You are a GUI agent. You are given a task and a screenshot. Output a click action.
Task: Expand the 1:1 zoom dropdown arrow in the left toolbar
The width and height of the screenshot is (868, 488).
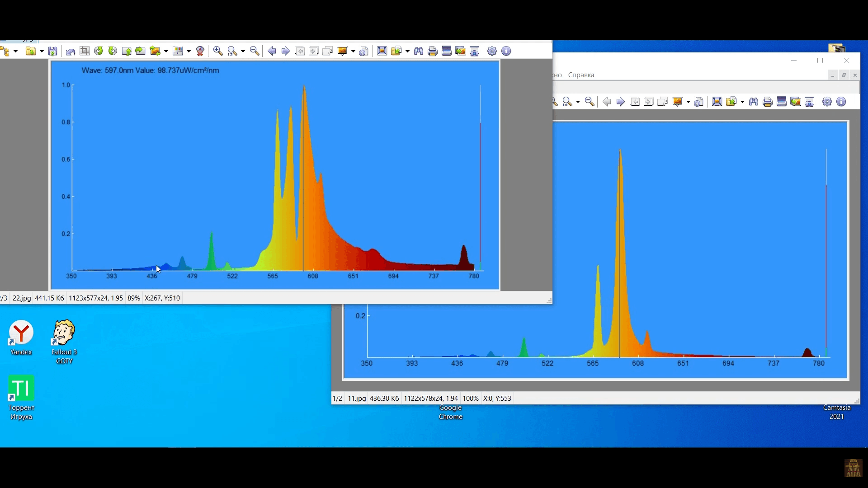(243, 52)
